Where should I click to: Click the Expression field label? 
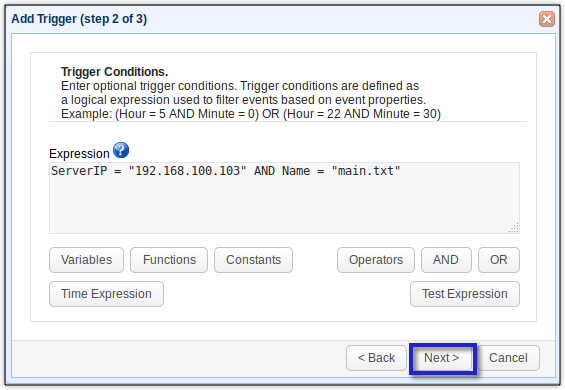pos(79,154)
